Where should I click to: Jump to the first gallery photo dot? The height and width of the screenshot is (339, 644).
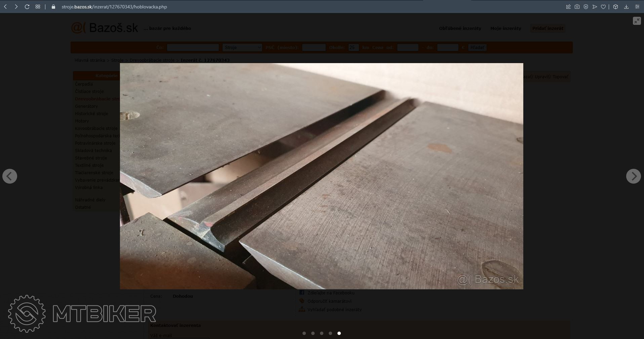(x=304, y=333)
